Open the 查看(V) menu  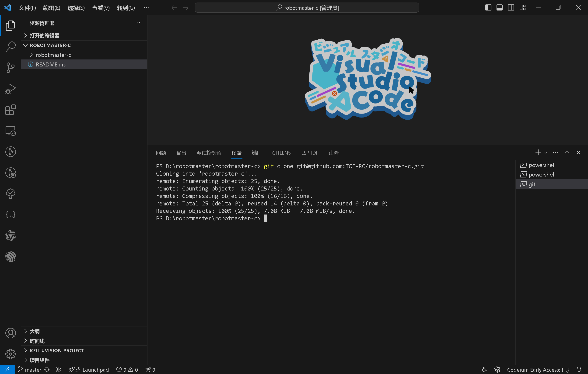coord(101,8)
